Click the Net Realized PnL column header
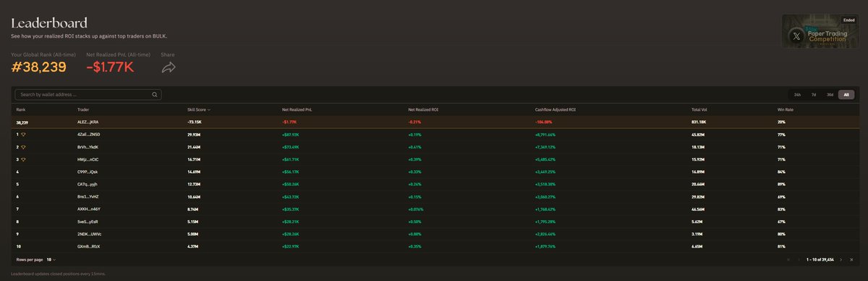The image size is (868, 281). point(297,110)
